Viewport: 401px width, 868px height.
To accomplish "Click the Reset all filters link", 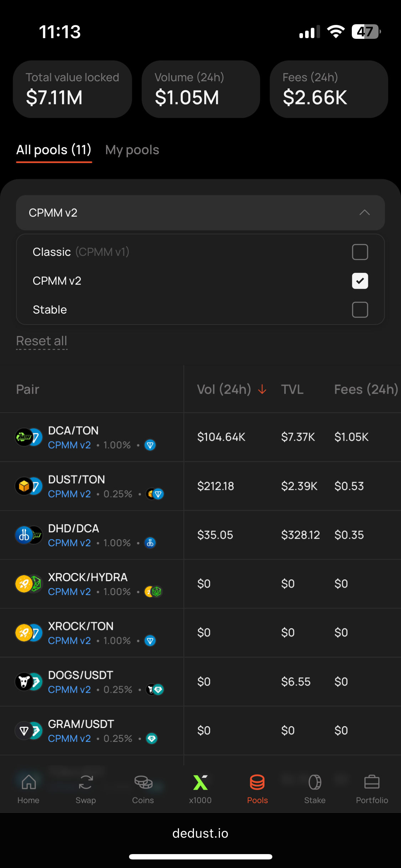I will pos(42,341).
